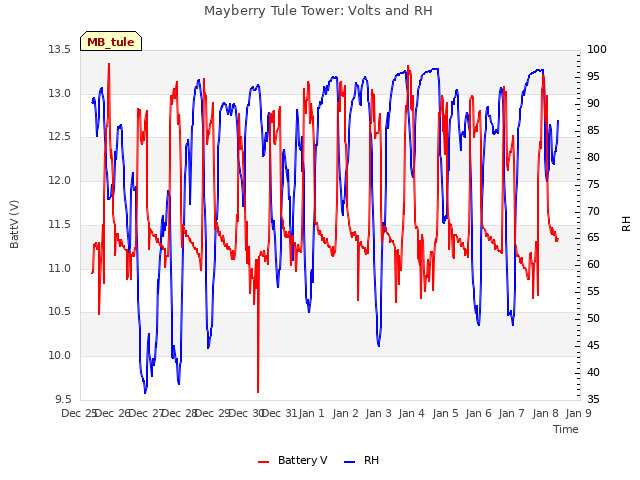Viewport: 640px width, 480px height.
Task: Click the Time axis label
Action: (566, 429)
